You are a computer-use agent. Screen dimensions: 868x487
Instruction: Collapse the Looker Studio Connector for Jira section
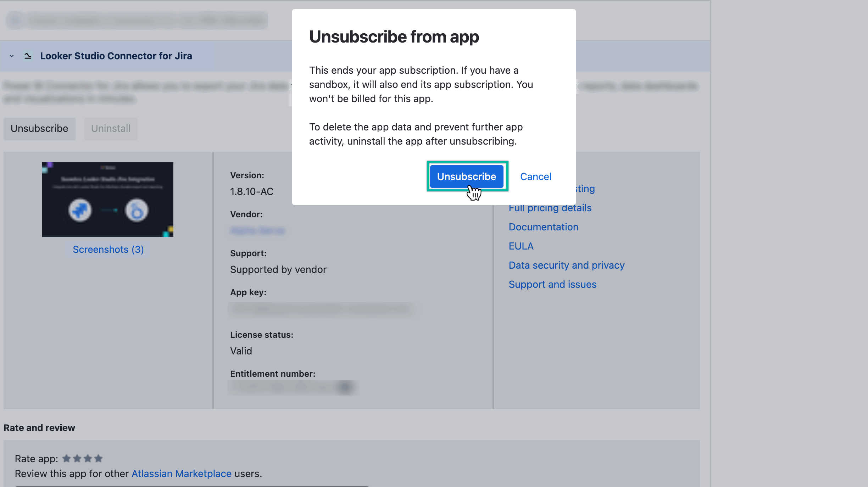[x=11, y=56]
